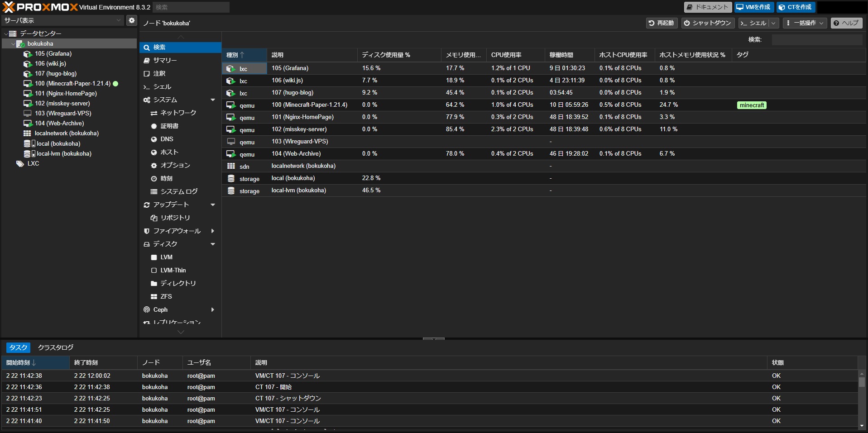
Task: Click the gear settings icon beside server view
Action: coord(131,20)
